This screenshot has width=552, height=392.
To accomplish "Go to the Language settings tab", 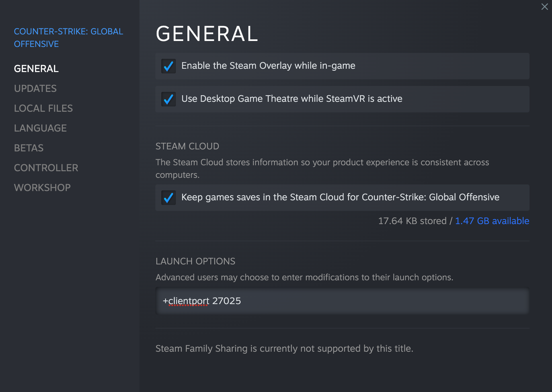I will point(40,128).
